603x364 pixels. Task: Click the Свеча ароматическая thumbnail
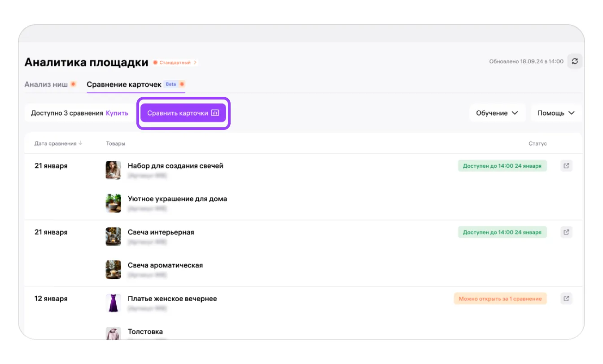click(114, 269)
